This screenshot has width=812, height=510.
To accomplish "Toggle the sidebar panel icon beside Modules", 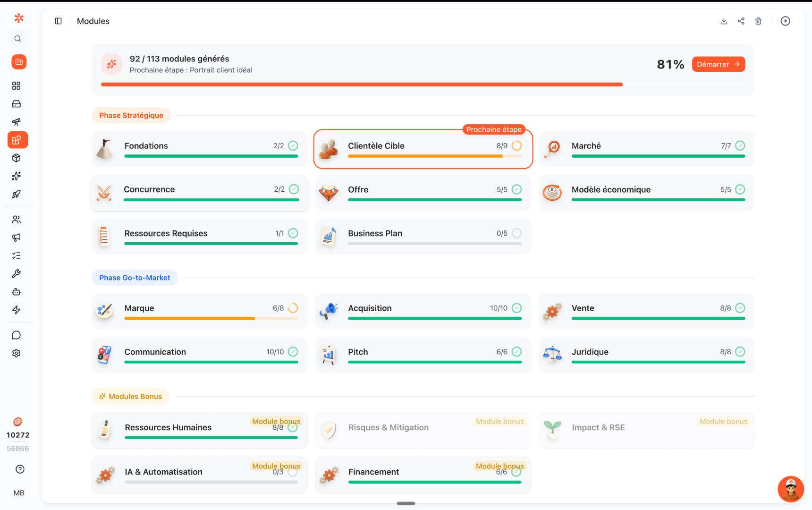I will (x=59, y=21).
